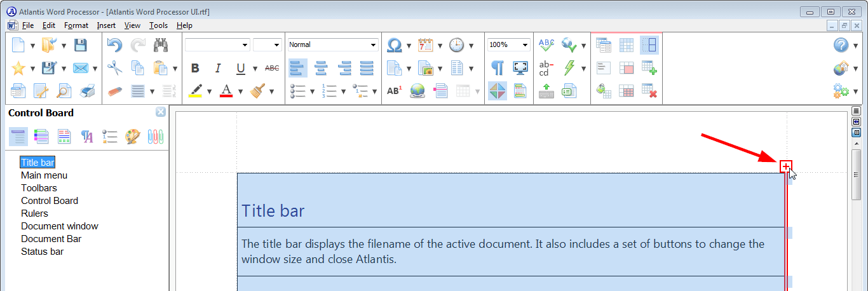Toggle bold formatting

(195, 68)
